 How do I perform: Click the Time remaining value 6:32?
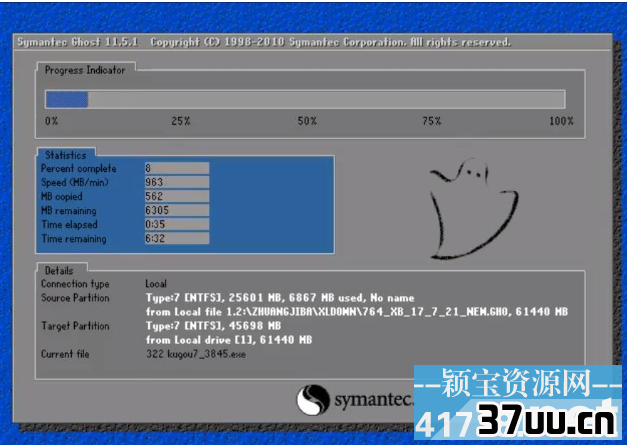177,238
